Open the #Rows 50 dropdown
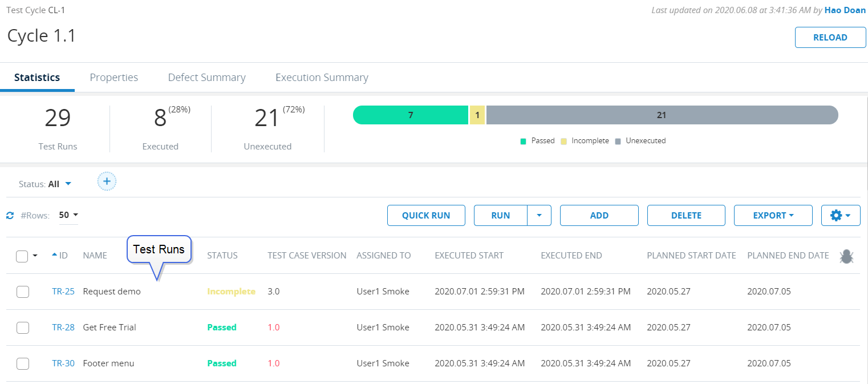 point(68,215)
